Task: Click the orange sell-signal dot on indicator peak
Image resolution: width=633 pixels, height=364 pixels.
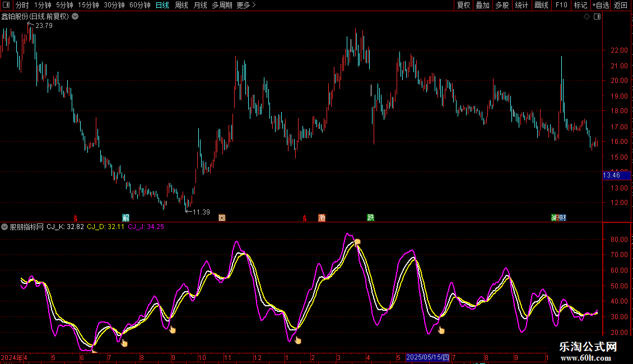Action: 357,242
